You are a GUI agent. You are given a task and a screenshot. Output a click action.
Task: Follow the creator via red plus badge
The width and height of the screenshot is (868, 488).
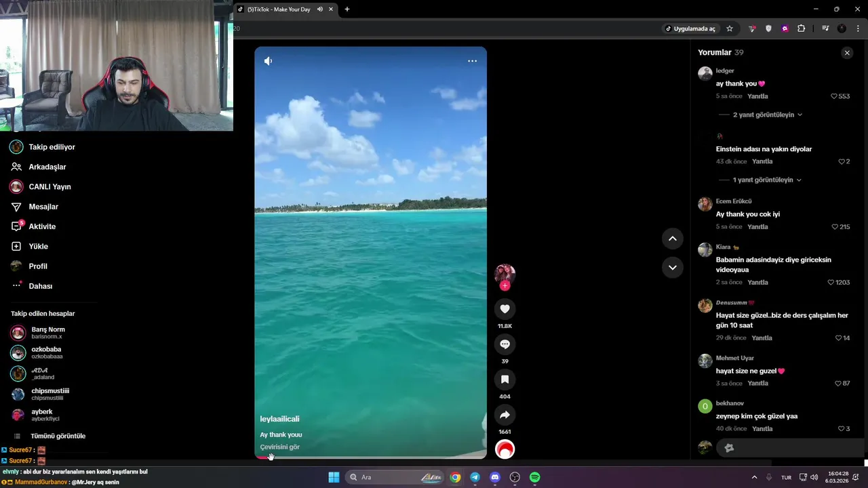pyautogui.click(x=505, y=286)
